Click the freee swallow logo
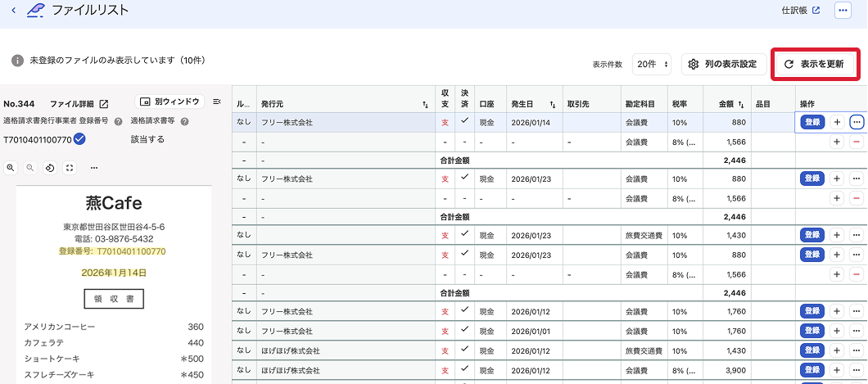This screenshot has height=384, width=868. (36, 10)
